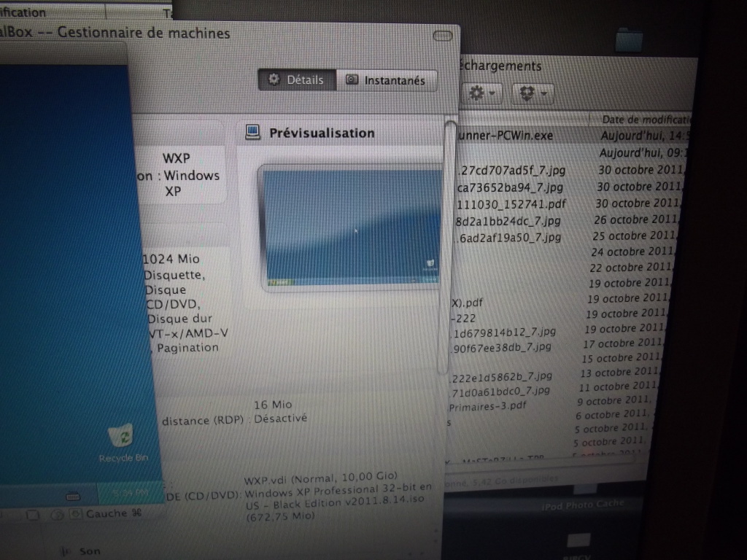Click the Gestionnaire de machines window title
This screenshot has width=747, height=560.
[x=144, y=33]
